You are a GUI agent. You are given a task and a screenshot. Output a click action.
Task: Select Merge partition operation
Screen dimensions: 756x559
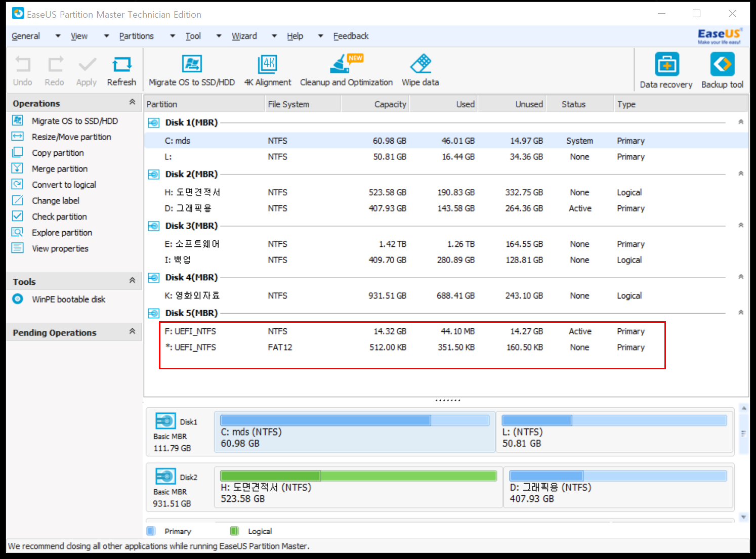click(x=60, y=169)
